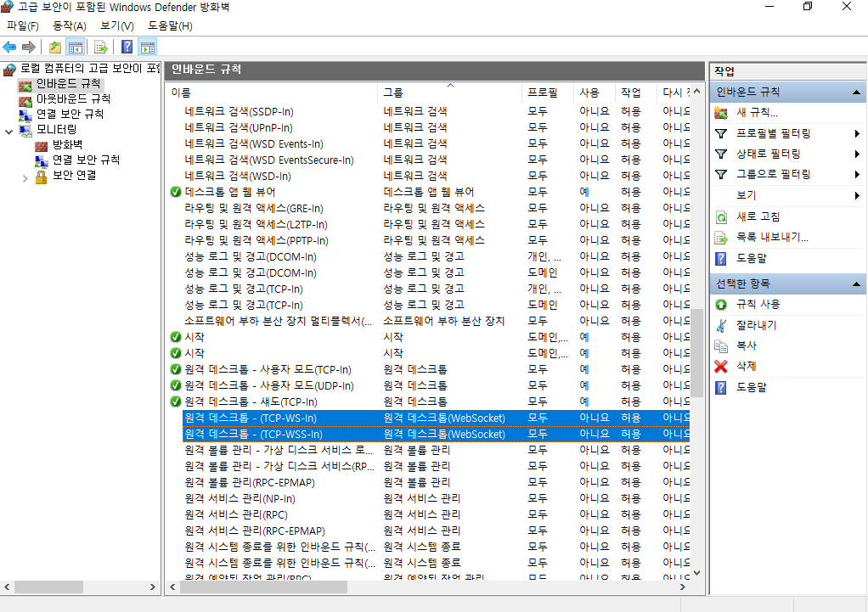Click 새로 고침 refresh action

(758, 217)
